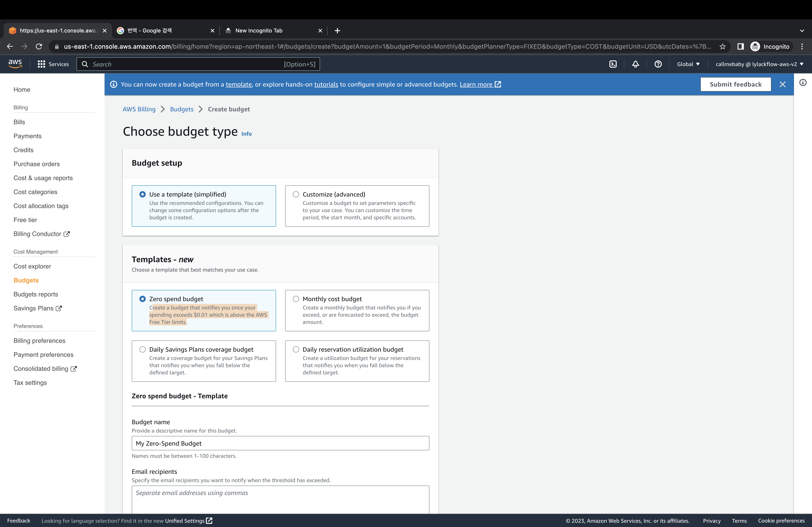Click the Email recipients text area
This screenshot has height=527, width=812.
[280, 500]
